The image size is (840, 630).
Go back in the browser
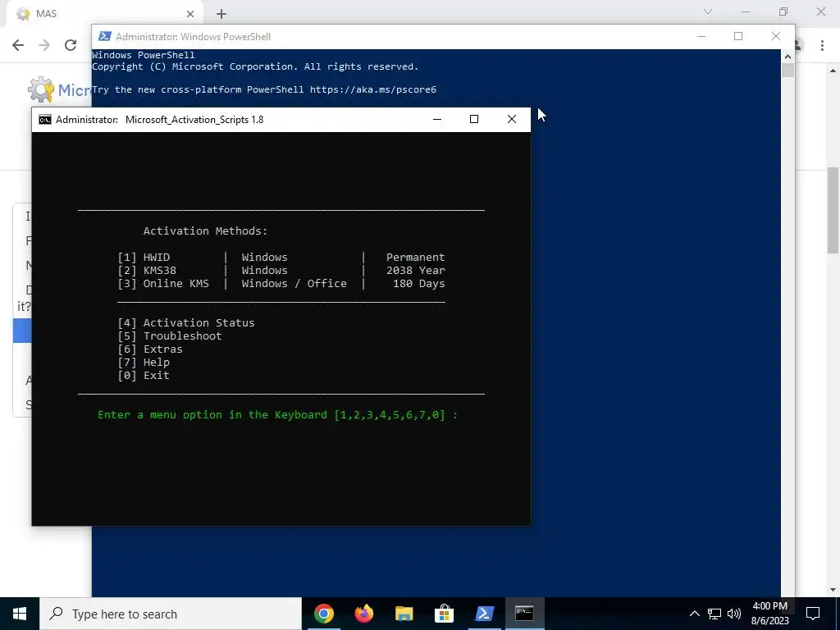(x=18, y=45)
